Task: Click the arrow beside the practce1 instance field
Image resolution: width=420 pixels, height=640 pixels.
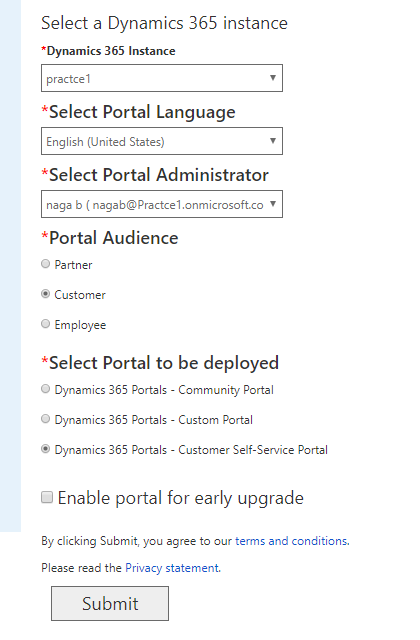Action: pos(273,78)
